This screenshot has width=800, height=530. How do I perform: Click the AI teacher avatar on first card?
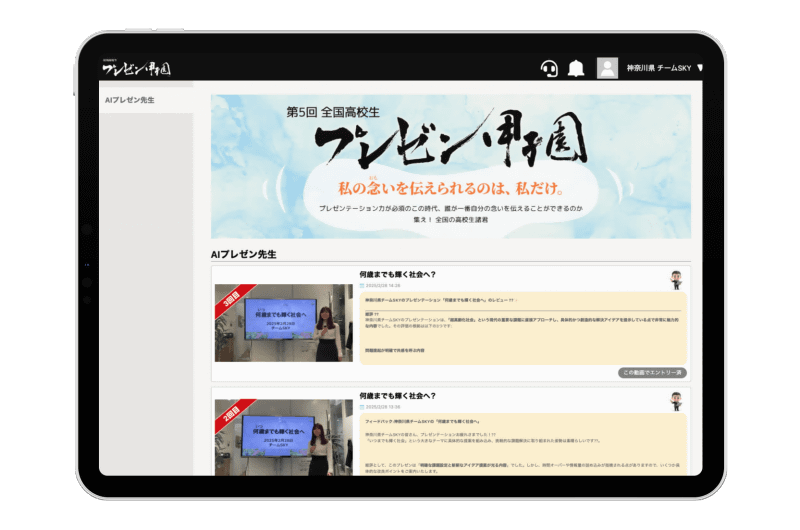click(677, 280)
